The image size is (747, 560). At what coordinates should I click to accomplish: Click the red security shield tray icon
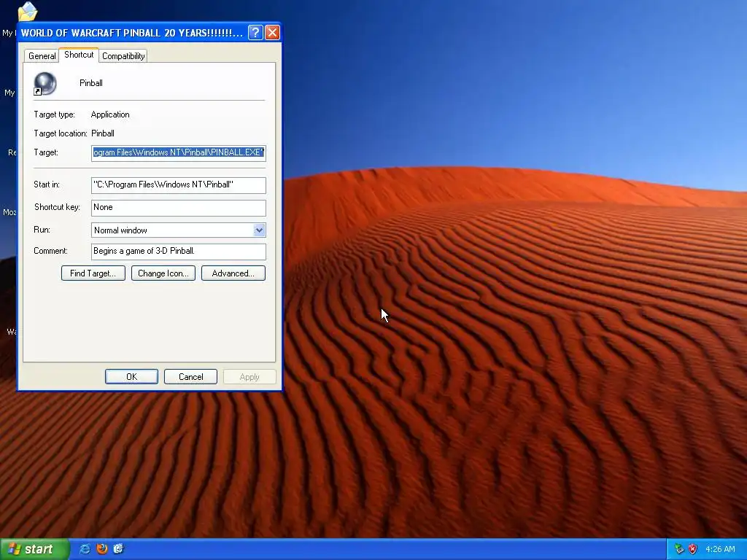pyautogui.click(x=693, y=549)
